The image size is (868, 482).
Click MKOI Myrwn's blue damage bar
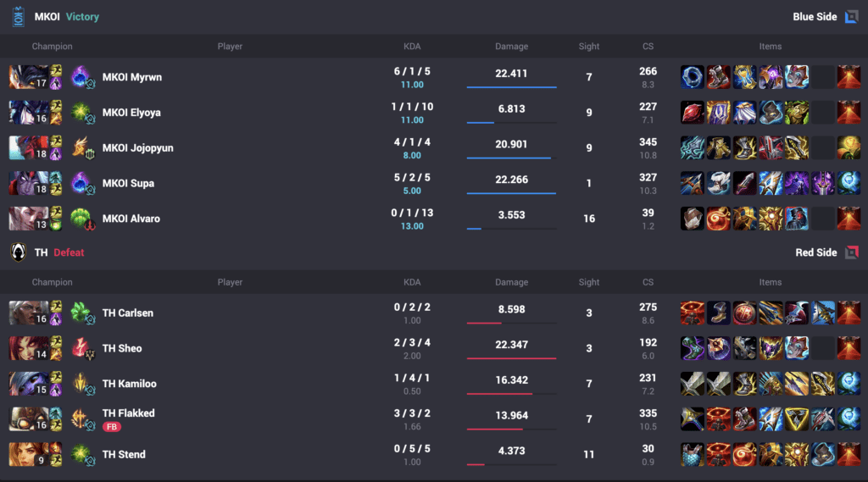(511, 86)
